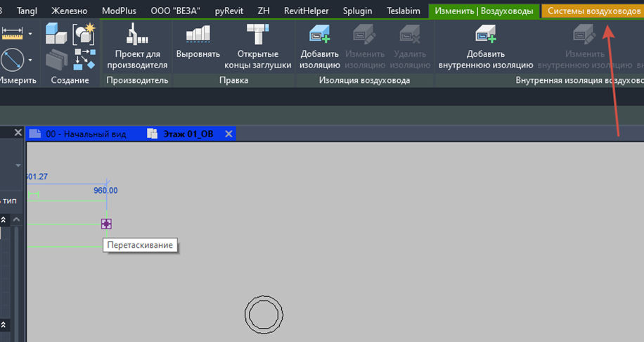Open the Tangl ribbon tab

(27, 11)
